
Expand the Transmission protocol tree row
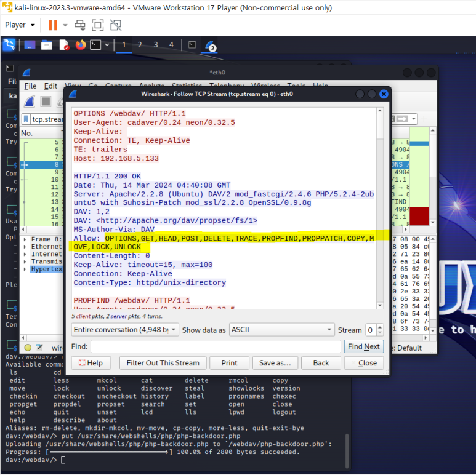click(x=25, y=261)
